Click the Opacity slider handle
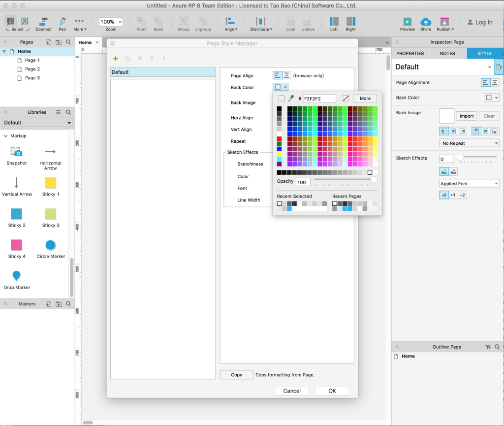 coord(374,181)
